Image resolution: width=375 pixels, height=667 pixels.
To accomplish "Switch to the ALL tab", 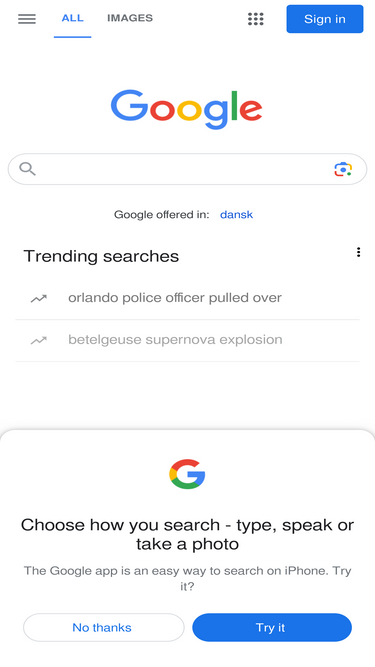I will tap(72, 18).
